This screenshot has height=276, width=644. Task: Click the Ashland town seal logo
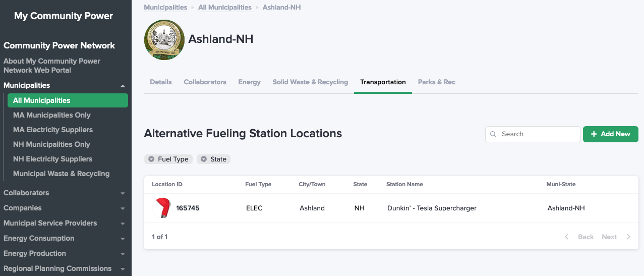pos(164,40)
